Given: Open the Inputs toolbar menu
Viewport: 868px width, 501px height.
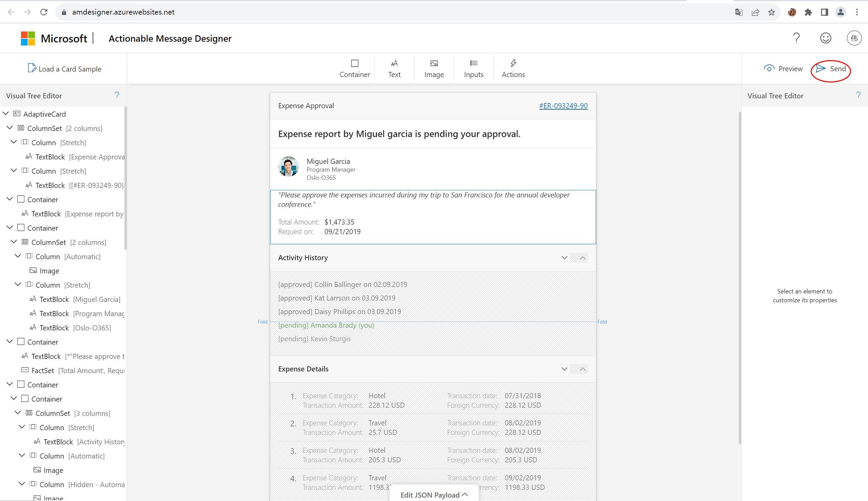Looking at the screenshot, I should point(474,69).
